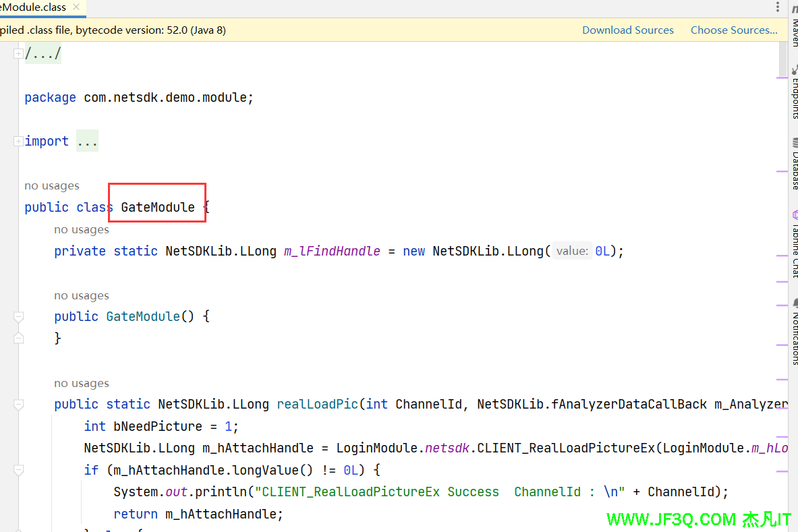Collapse the realLoadPic method
The height and width of the screenshot is (532, 798).
[18, 404]
